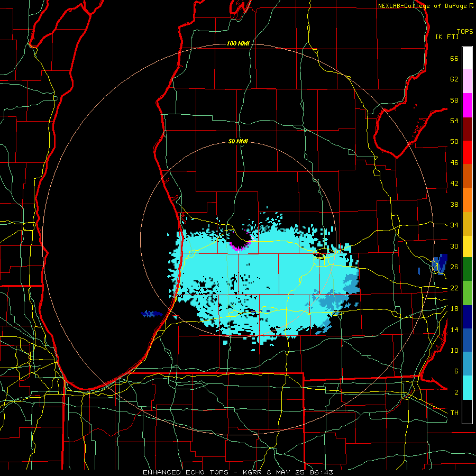
Task: Click the light pink legend swatch
Action: 467,81
